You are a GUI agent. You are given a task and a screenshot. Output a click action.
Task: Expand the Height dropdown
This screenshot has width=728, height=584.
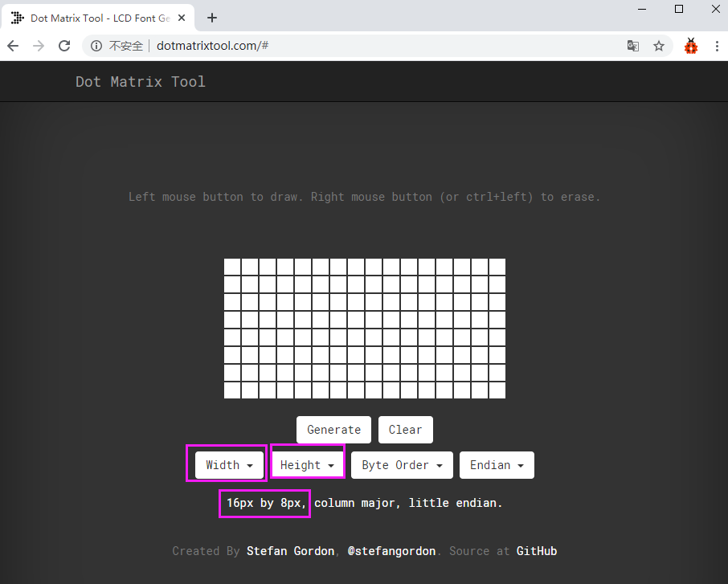(307, 465)
